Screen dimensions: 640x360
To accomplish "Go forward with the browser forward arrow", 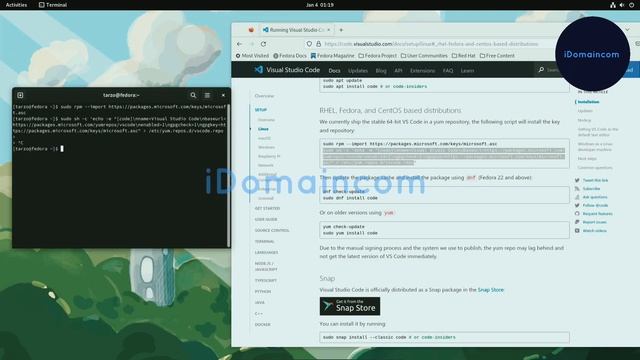I will 251,44.
